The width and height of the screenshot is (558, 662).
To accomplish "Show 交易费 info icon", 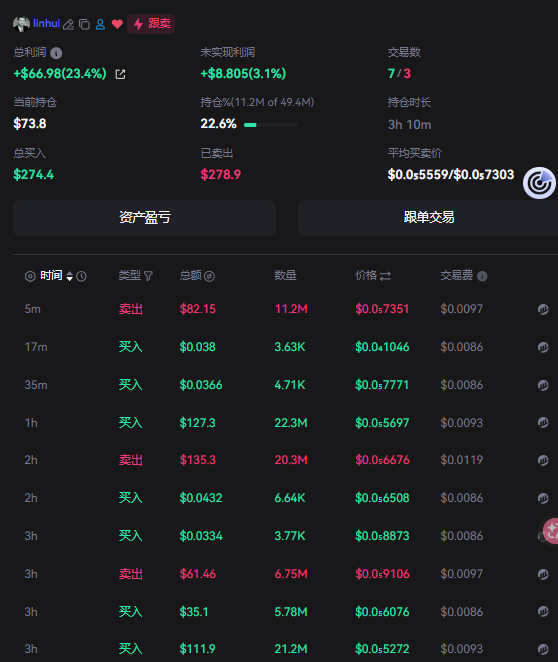I will 482,276.
